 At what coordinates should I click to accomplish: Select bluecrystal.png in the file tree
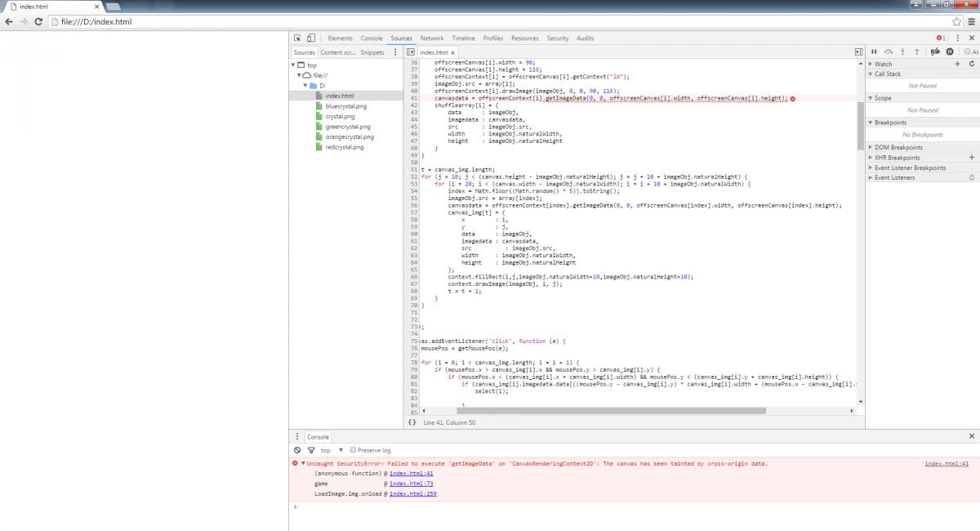345,106
